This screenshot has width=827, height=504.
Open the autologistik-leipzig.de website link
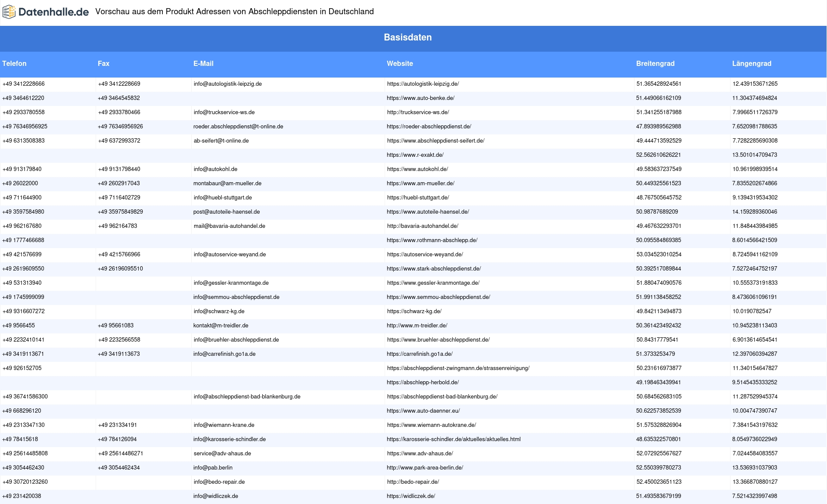[x=423, y=84]
